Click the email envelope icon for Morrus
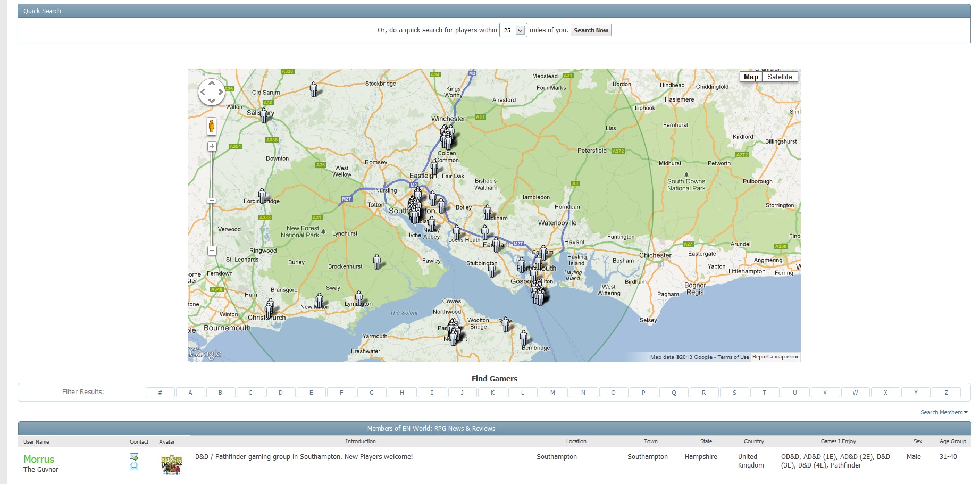 (134, 466)
